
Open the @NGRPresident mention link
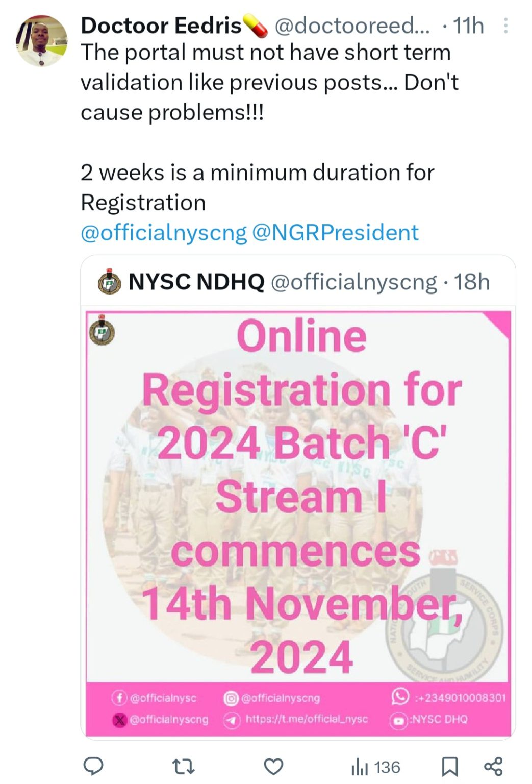[335, 233]
